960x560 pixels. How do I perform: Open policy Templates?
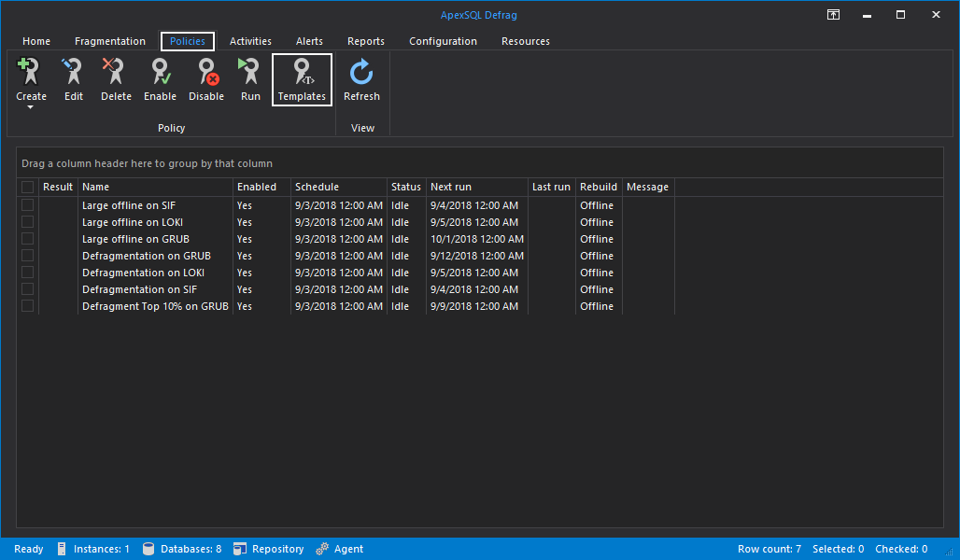point(302,79)
